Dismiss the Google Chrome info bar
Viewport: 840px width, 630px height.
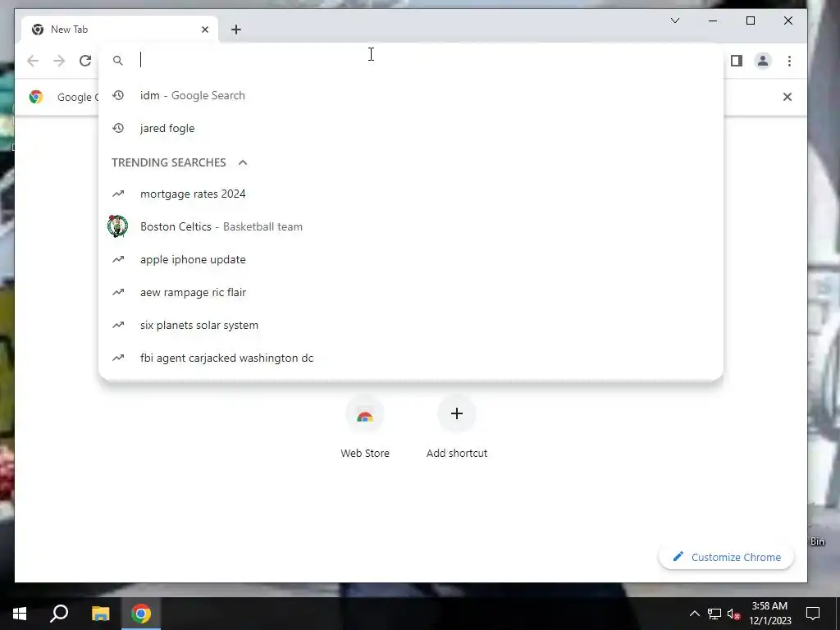pyautogui.click(x=787, y=97)
